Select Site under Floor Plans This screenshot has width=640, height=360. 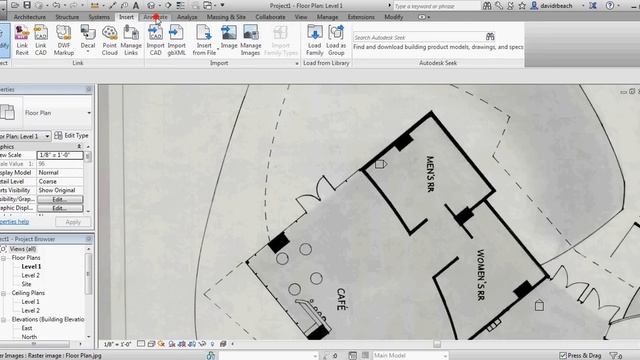coord(27,284)
